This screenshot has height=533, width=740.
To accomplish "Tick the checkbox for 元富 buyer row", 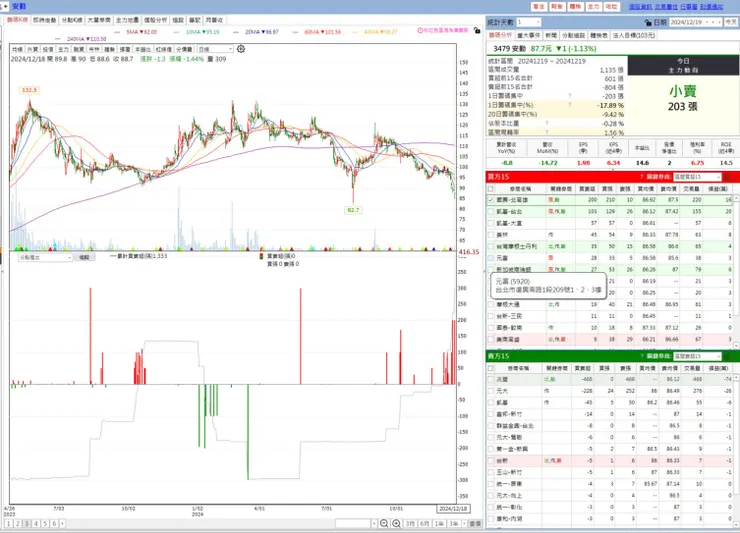I will 491,258.
